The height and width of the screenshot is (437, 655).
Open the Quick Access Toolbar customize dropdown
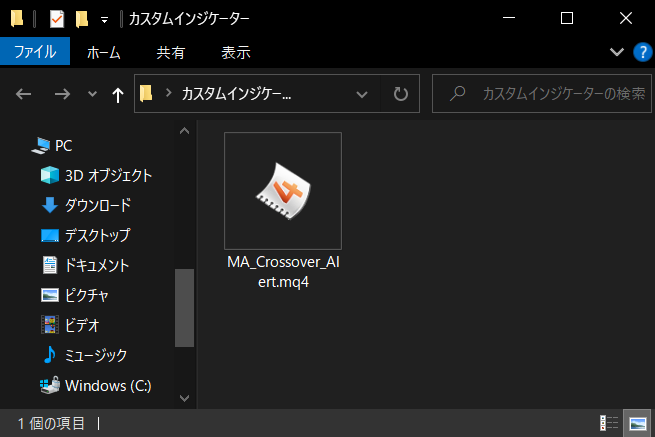104,20
